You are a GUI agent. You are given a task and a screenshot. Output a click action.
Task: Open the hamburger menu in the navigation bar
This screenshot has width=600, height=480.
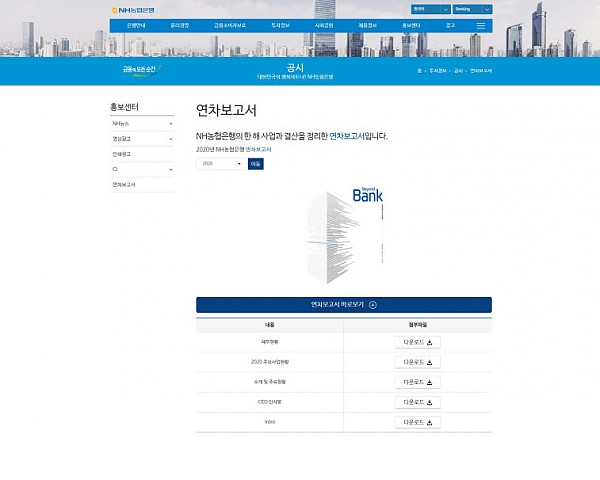click(481, 26)
